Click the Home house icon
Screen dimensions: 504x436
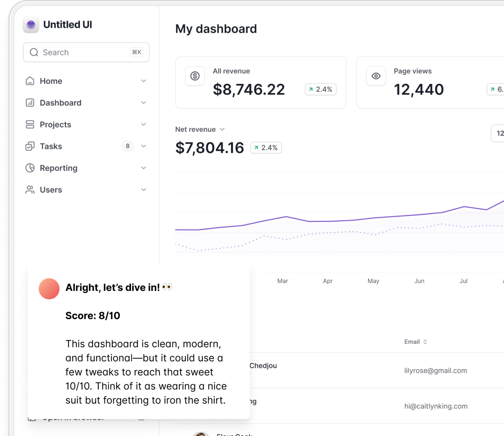[x=30, y=81]
